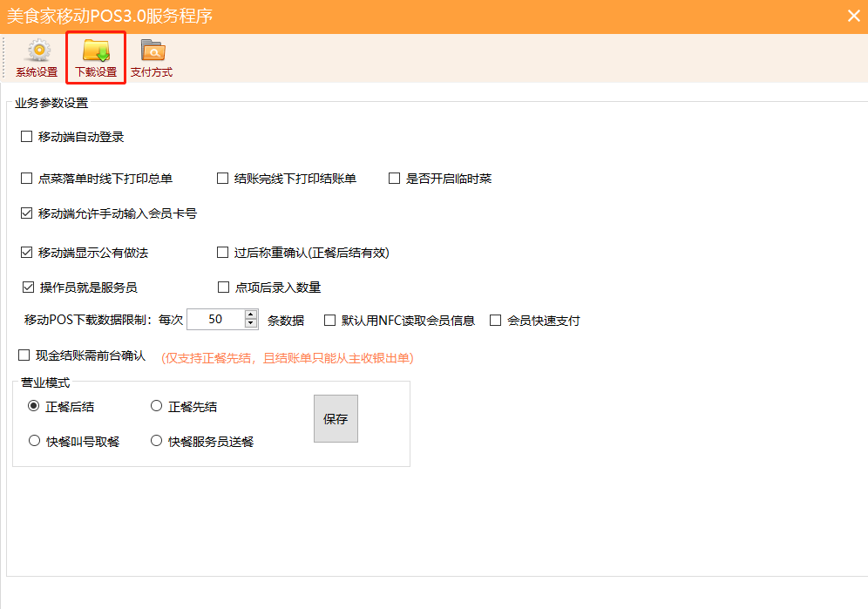This screenshot has width=868, height=609.
Task: Enable 结账完线下打印结账单 option
Action: (223, 179)
